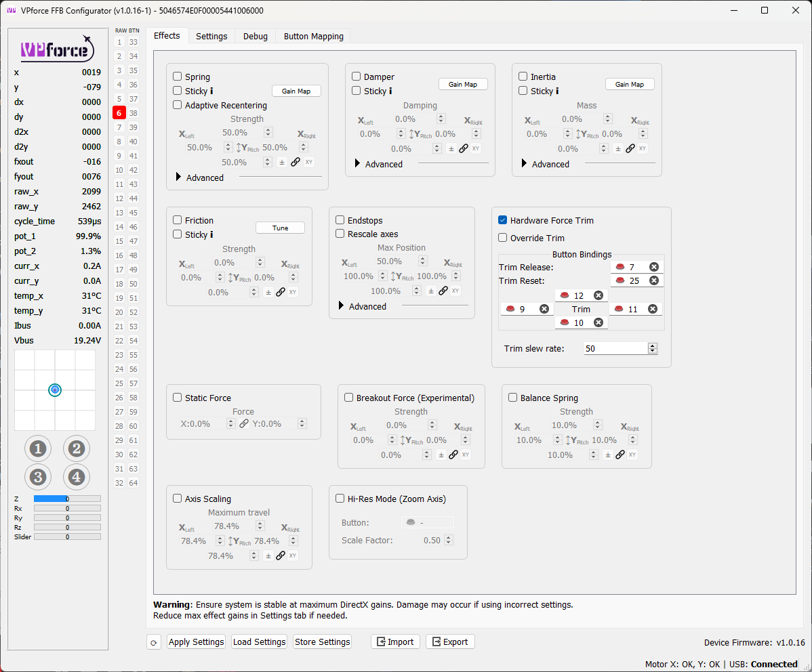Adjust Axis Scaling top 78.4% stepper
The width and height of the screenshot is (812, 672).
click(x=260, y=526)
